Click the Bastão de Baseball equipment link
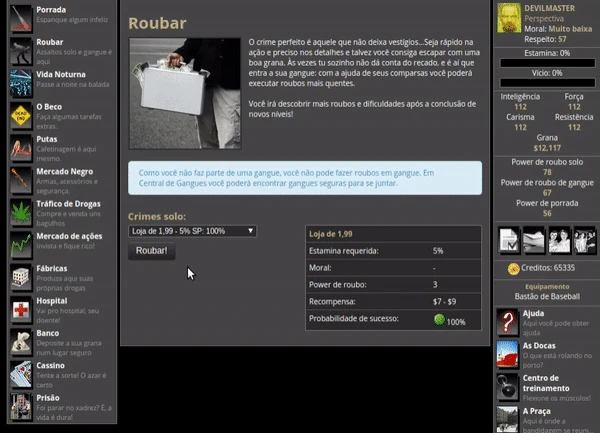This screenshot has height=433, width=600. pos(547,296)
